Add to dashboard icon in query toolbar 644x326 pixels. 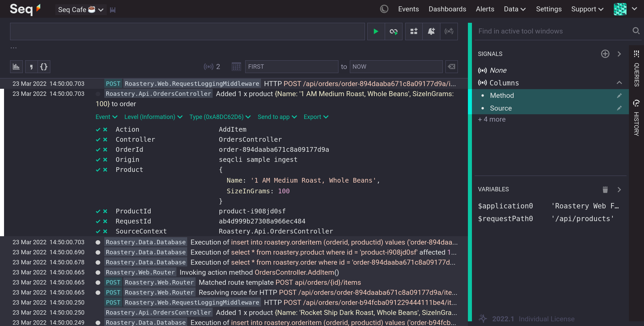tap(414, 31)
